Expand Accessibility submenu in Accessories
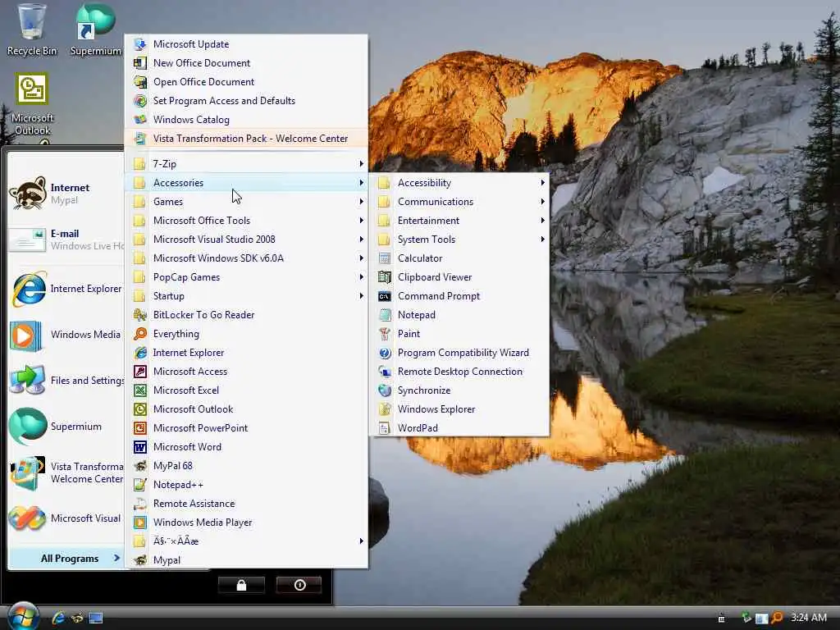This screenshot has width=840, height=630. tap(461, 183)
